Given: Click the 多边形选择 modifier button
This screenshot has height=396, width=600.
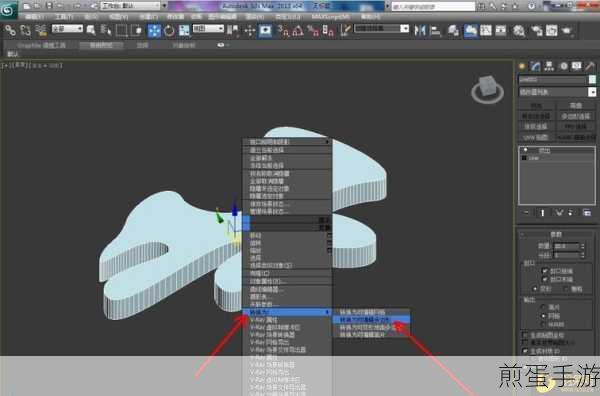Looking at the screenshot, I should point(576,116).
